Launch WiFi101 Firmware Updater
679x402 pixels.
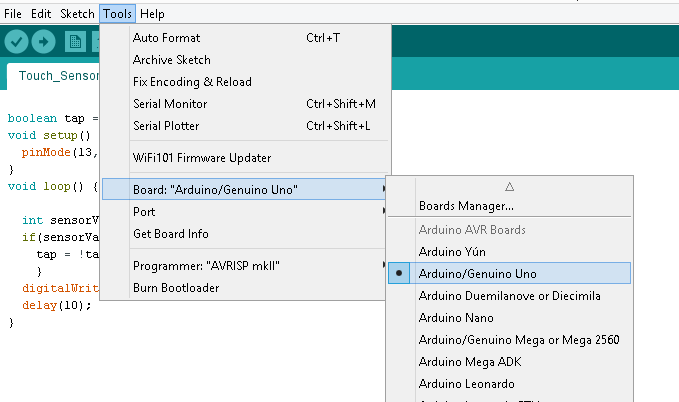[245, 158]
